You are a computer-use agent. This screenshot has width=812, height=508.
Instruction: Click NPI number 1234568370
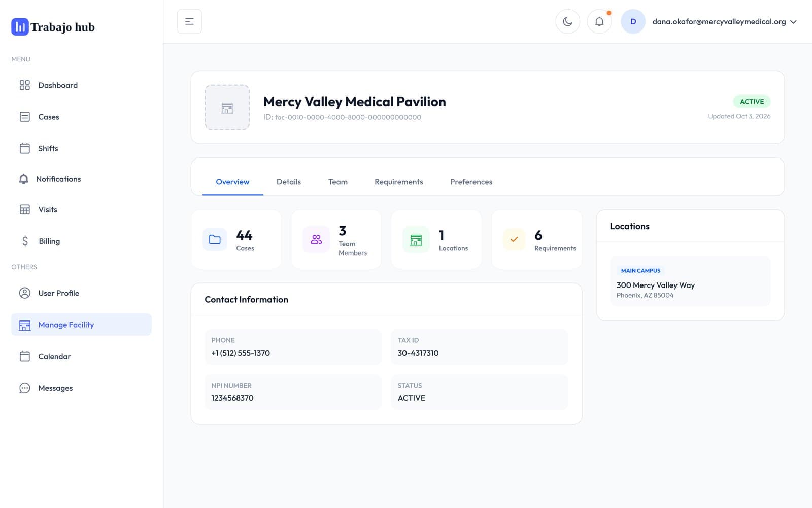232,398
